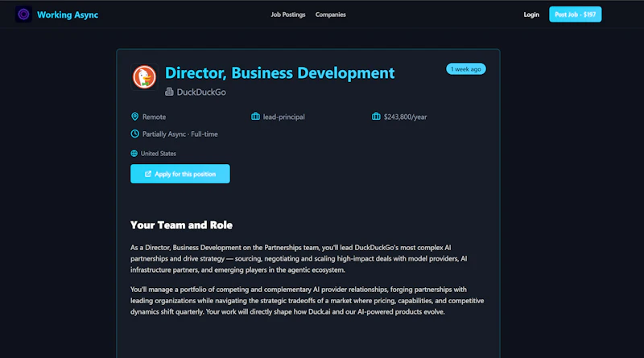Click the globe icon beside United States
This screenshot has height=358, width=644.
134,153
